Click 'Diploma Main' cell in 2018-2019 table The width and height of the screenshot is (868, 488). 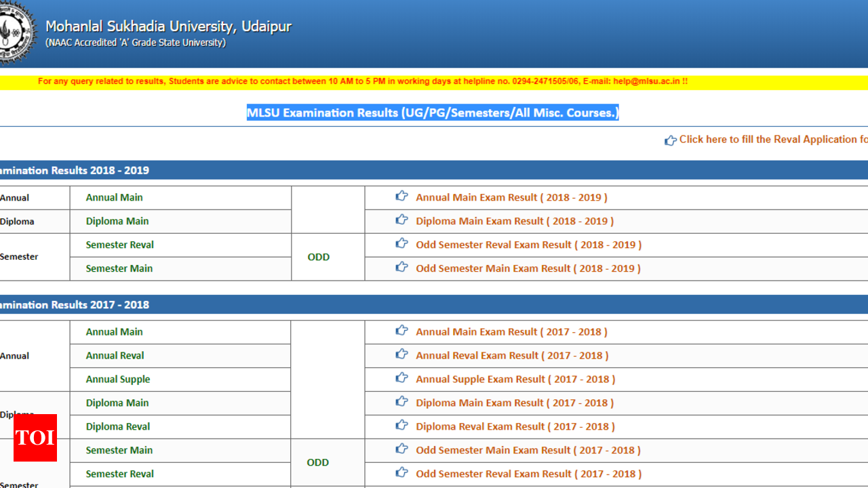click(180, 222)
